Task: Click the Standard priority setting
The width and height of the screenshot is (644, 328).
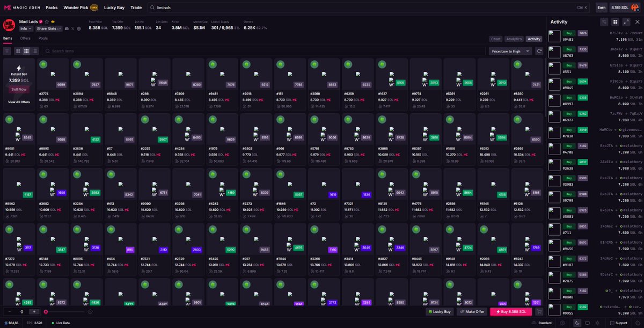Action: (542, 323)
